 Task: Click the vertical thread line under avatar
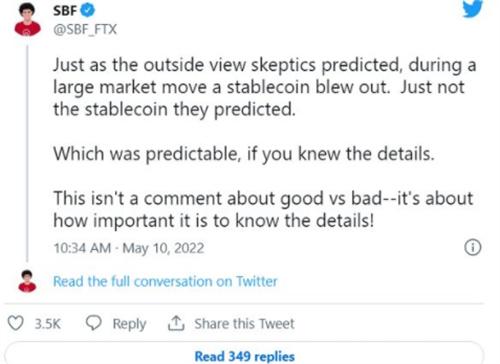coord(27,153)
